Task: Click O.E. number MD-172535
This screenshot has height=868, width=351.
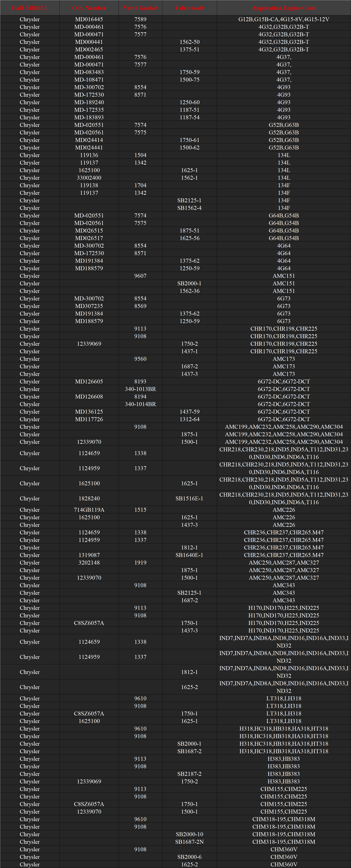Action: point(89,110)
